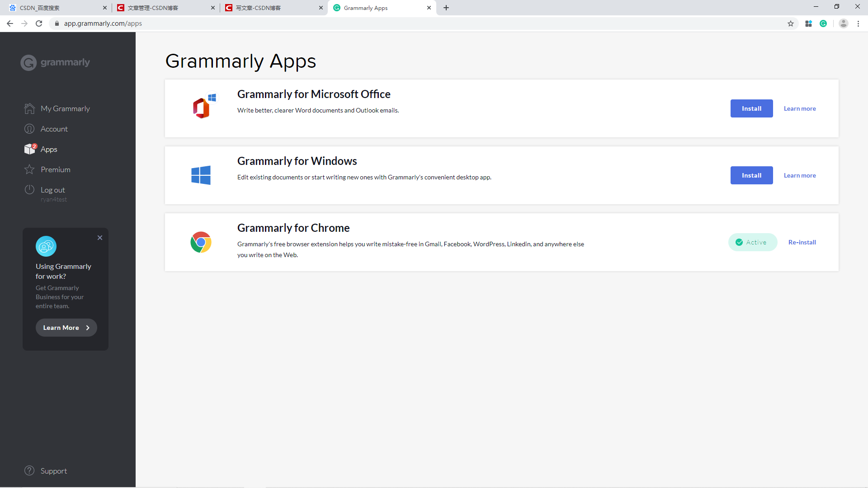Open Learn more for Microsoft Office
Screen dimensions: 868x488
tap(799, 108)
